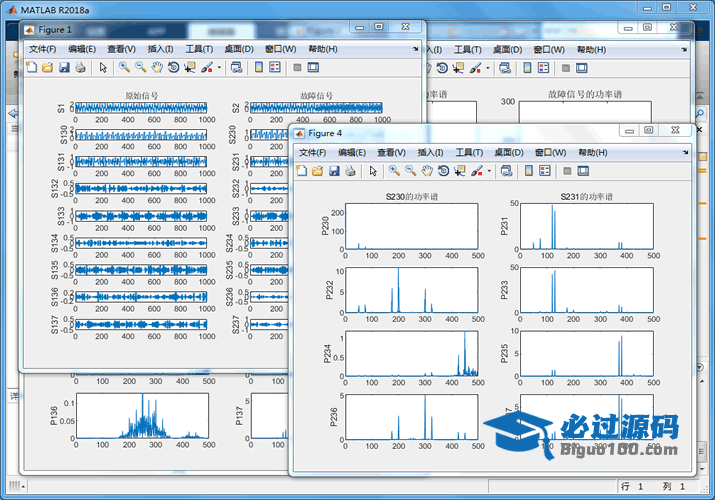
Task: Click the 列 1 status bar field
Action: pos(674,486)
